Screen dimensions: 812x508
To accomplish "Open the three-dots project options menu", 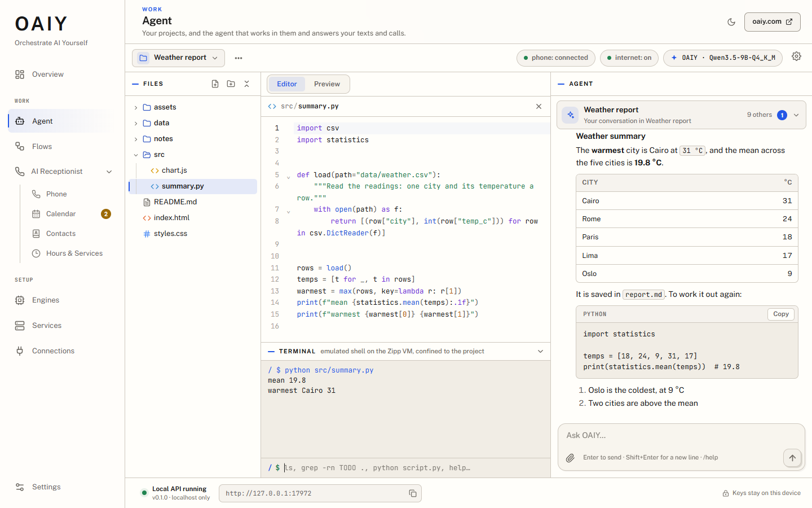I will (x=239, y=58).
